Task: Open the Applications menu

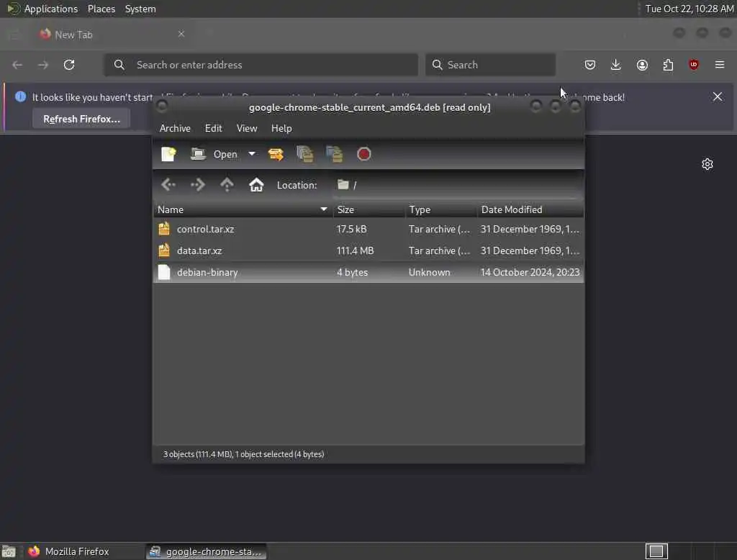Action: click(x=51, y=9)
